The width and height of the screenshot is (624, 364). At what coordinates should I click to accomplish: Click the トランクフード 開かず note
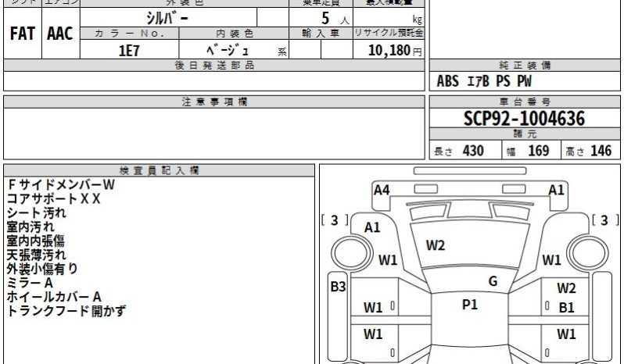point(66,311)
